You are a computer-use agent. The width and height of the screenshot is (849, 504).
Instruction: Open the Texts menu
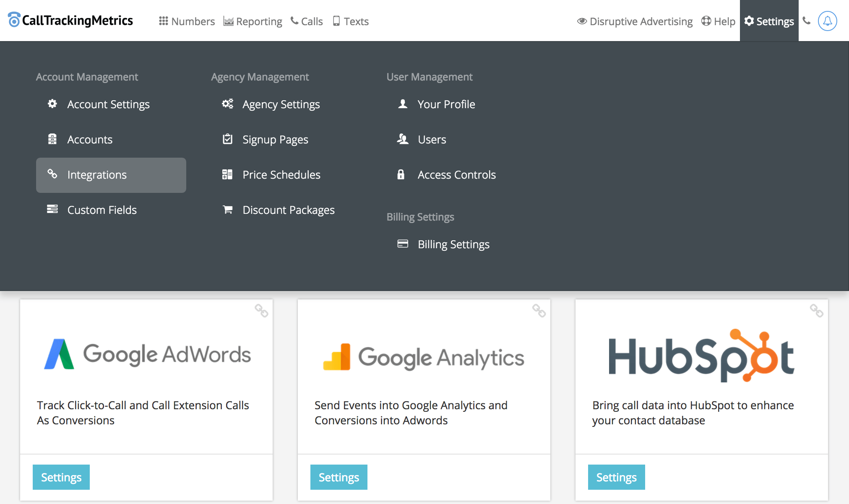[x=351, y=21]
